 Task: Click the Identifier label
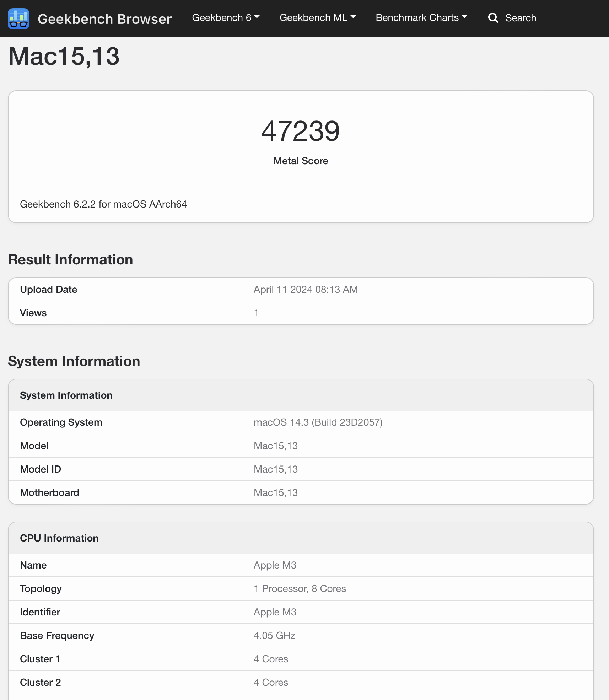tap(40, 612)
